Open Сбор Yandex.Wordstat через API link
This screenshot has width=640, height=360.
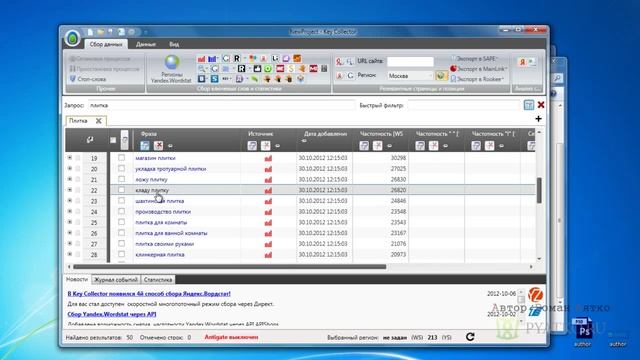(112, 314)
